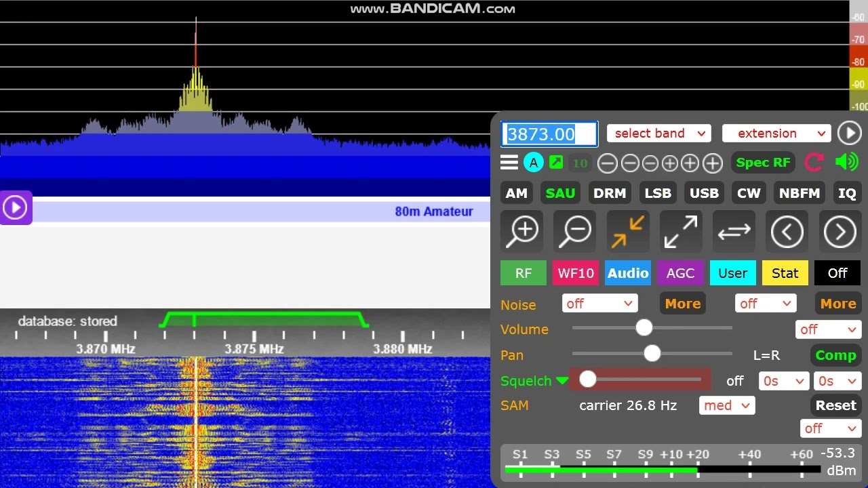Viewport: 868px width, 488px height.
Task: Select AM demodulation mode
Action: [517, 193]
